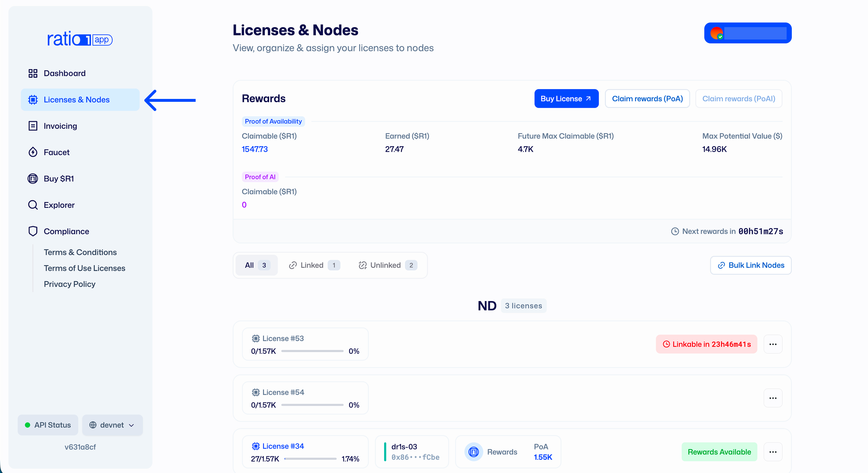Click the countdown 00h51m27s text

(x=761, y=231)
